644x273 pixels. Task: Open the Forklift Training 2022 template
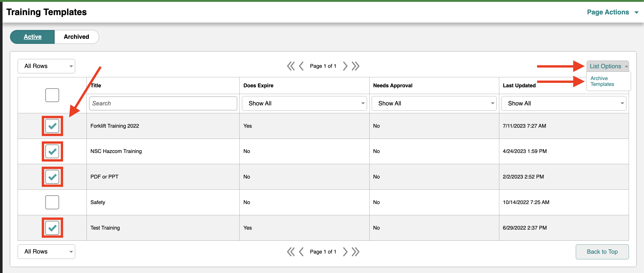coord(115,126)
